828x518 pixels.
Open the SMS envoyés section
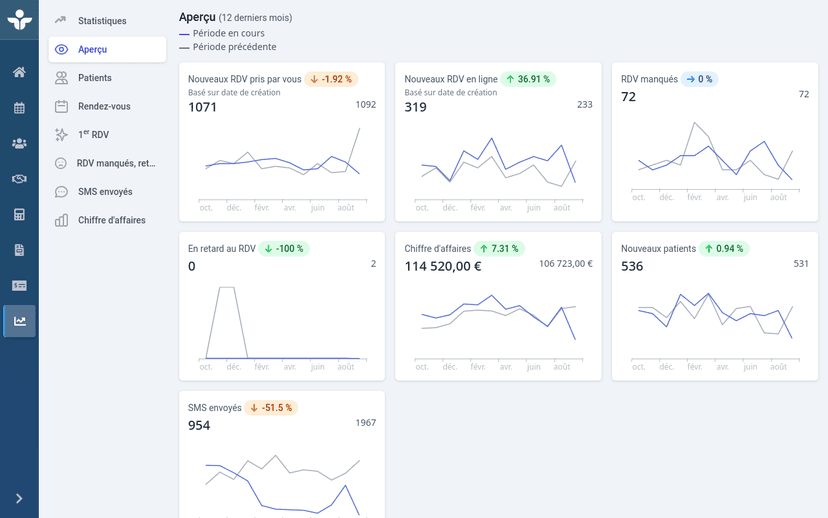tap(107, 191)
